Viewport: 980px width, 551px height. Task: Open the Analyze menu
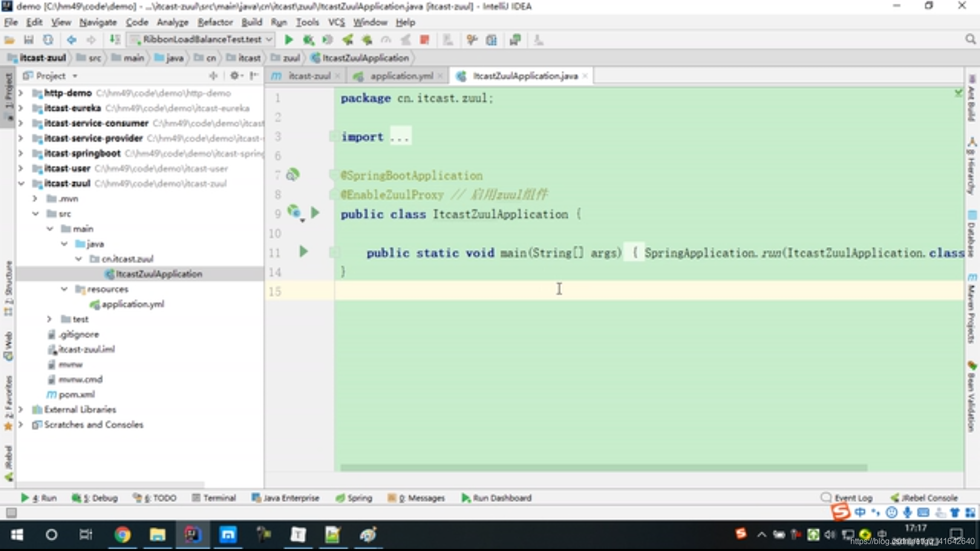point(173,22)
